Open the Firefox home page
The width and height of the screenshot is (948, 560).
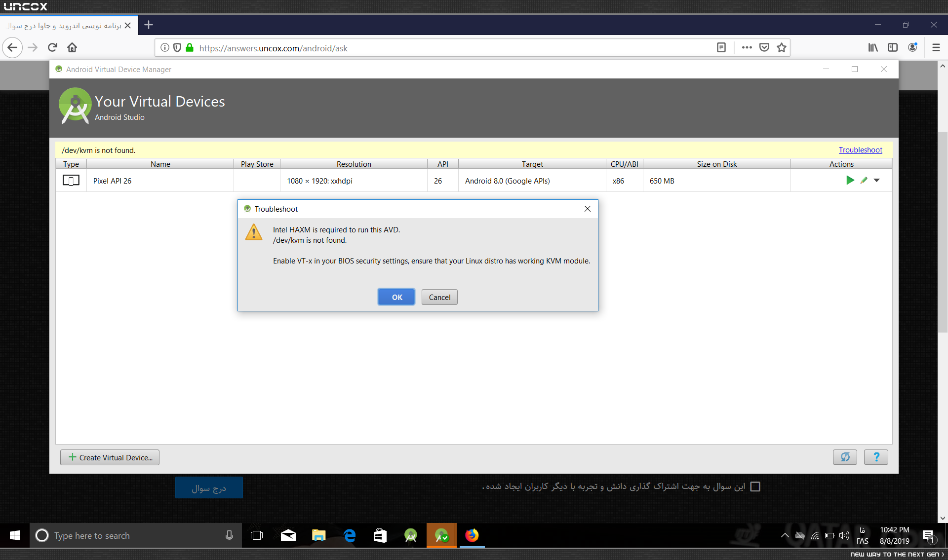click(72, 48)
